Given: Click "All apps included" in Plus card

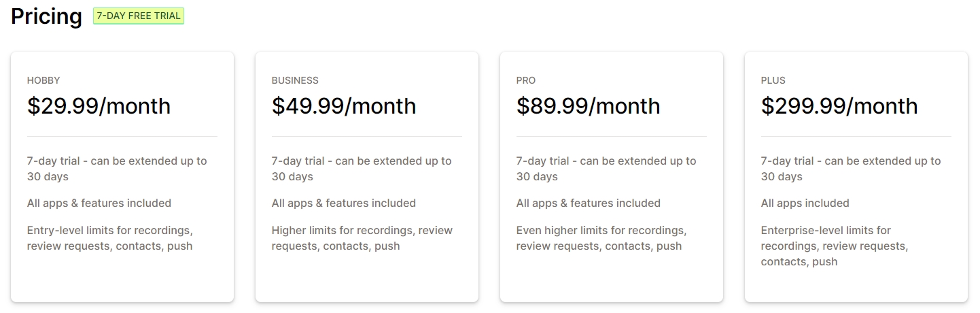Looking at the screenshot, I should coord(805,203).
